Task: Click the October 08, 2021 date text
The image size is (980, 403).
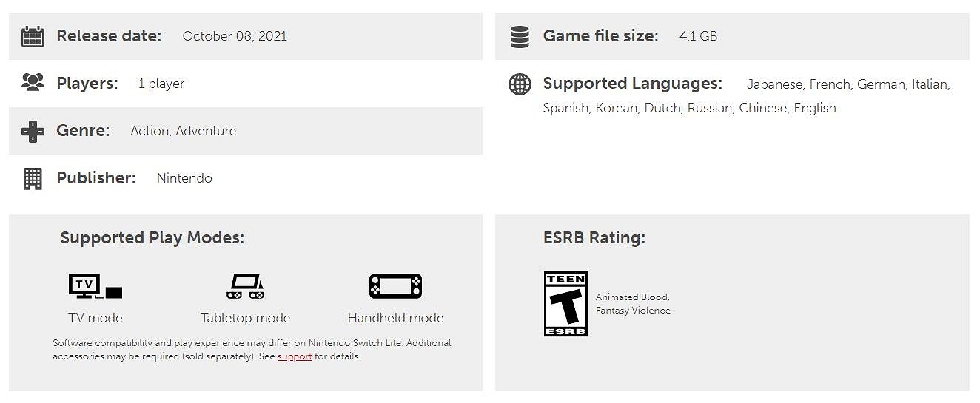Action: [x=235, y=36]
